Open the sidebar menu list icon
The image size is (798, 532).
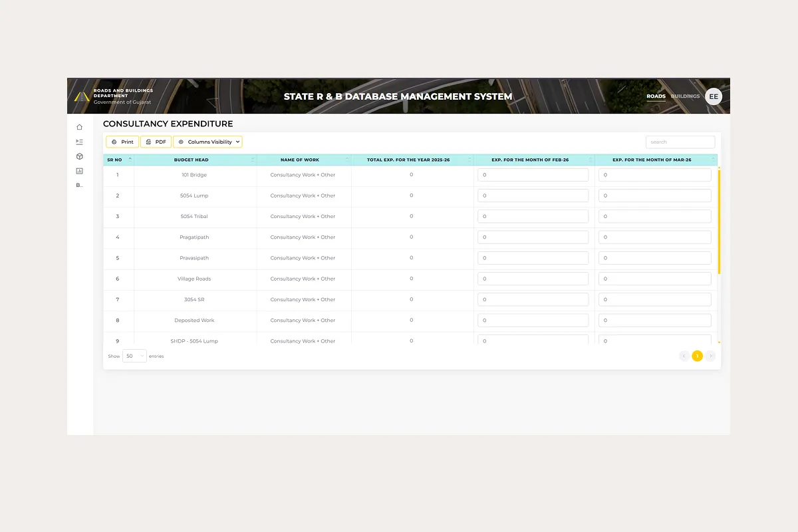click(x=79, y=142)
